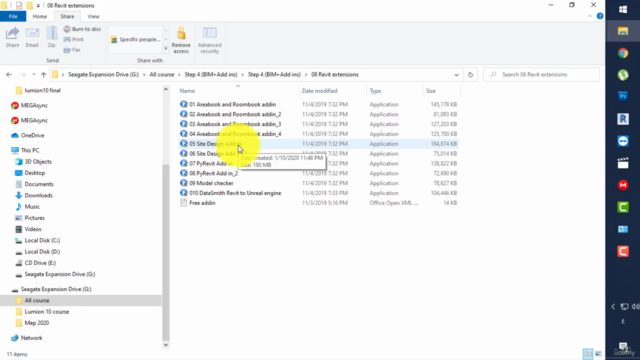Viewport: 640px width, 360px height.
Task: Sort by Name column header
Action: (x=187, y=91)
